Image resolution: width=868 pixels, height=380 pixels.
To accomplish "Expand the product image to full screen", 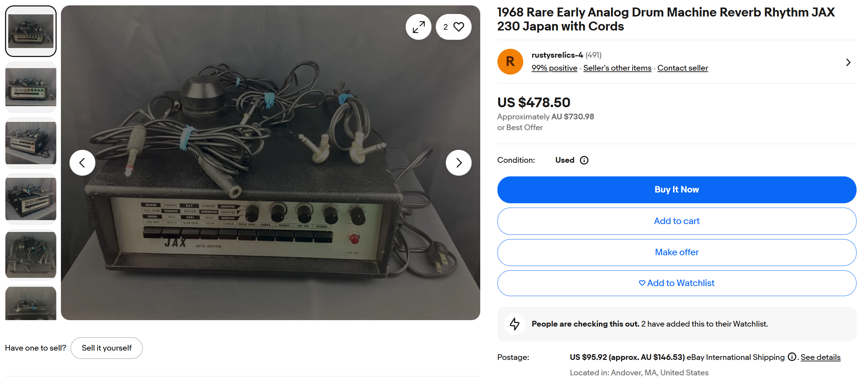I will pyautogui.click(x=418, y=27).
